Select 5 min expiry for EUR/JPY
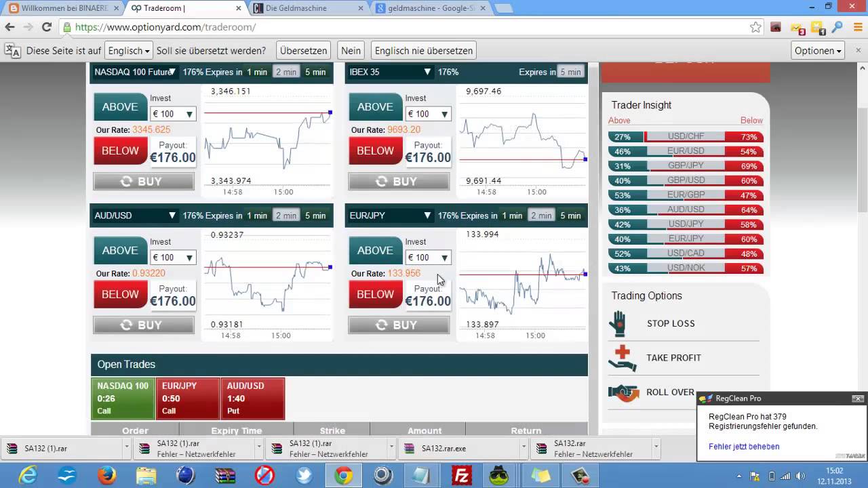The width and height of the screenshot is (868, 488). click(x=570, y=216)
